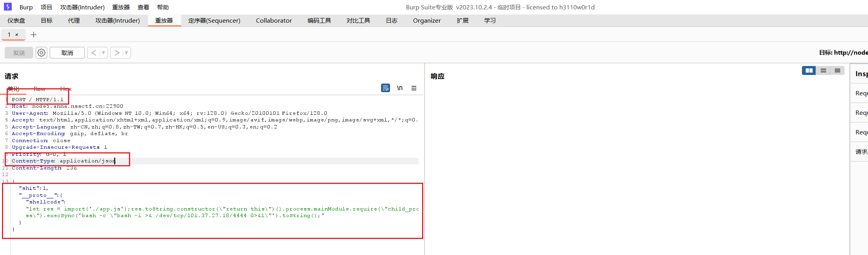The image size is (868, 255).
Task: Switch request view to Hex
Action: (x=66, y=89)
